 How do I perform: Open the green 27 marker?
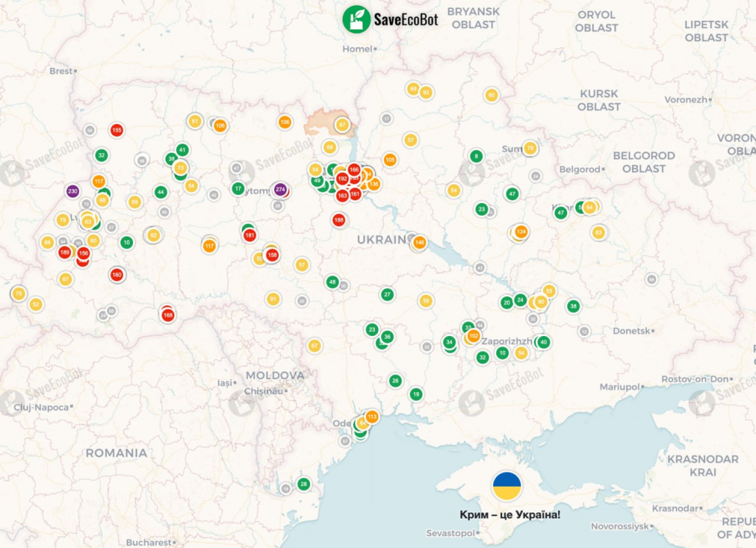[x=387, y=294]
